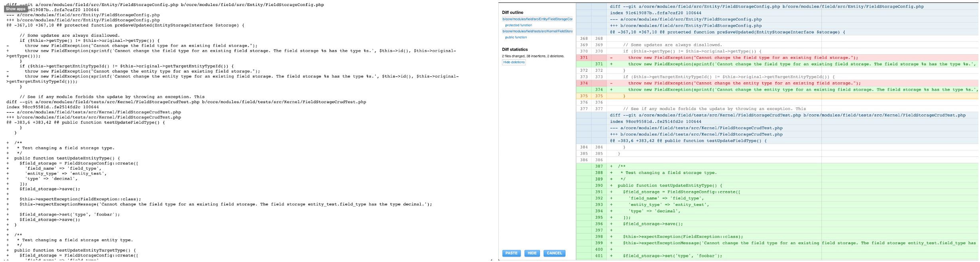Select deleted line number 371

pyautogui.click(x=584, y=58)
